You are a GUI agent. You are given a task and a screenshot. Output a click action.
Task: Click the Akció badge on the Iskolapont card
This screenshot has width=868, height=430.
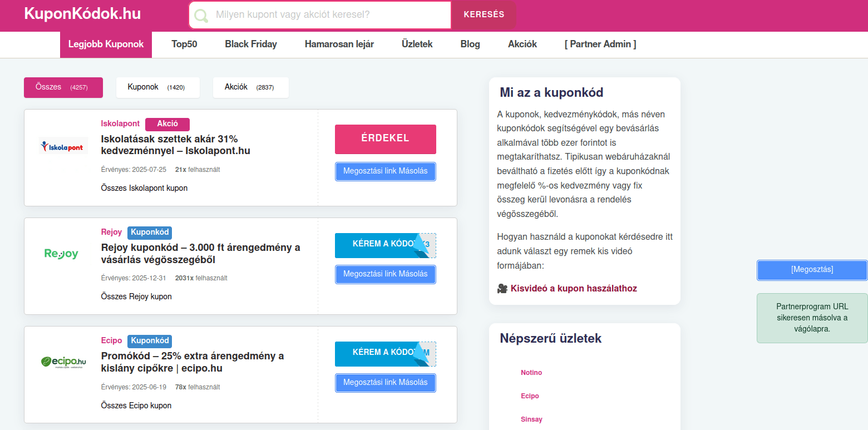pos(167,124)
